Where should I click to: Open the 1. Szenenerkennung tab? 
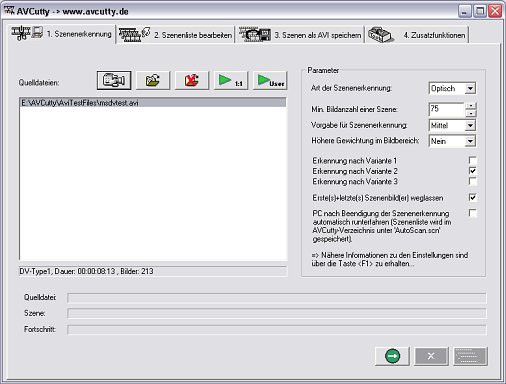tap(61, 34)
